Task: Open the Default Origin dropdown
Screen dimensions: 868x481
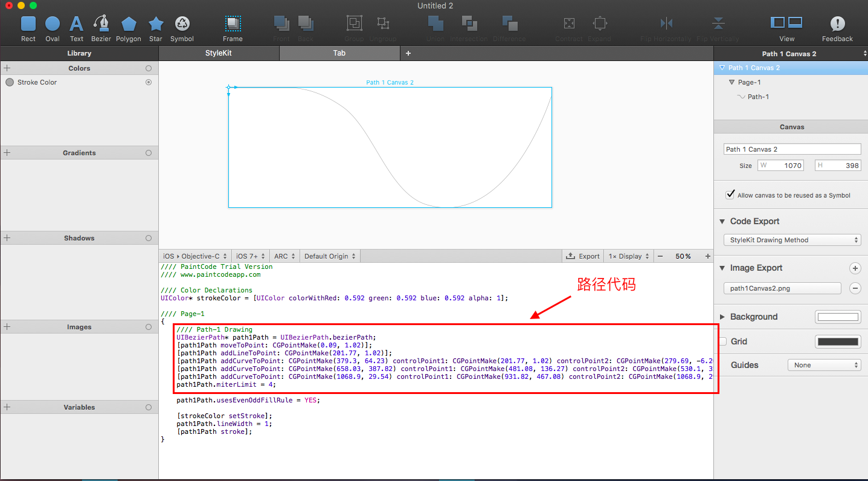Action: (x=330, y=256)
